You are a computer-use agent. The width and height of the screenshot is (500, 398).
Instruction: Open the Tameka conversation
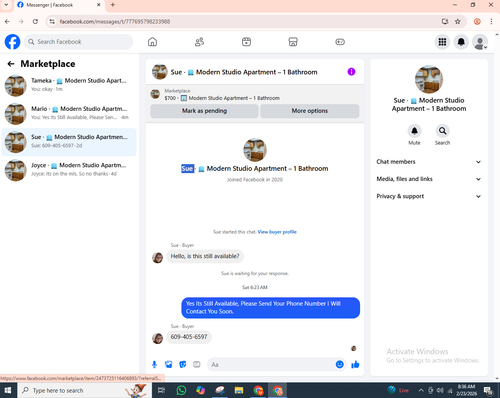click(69, 85)
